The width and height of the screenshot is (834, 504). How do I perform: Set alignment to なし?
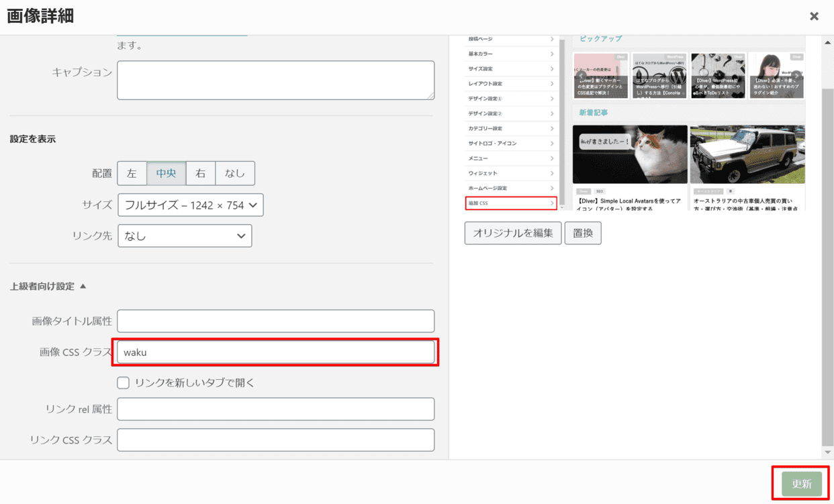click(x=234, y=173)
